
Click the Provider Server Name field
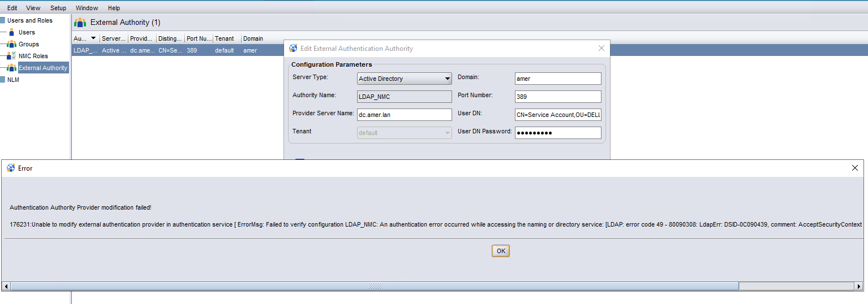click(404, 115)
